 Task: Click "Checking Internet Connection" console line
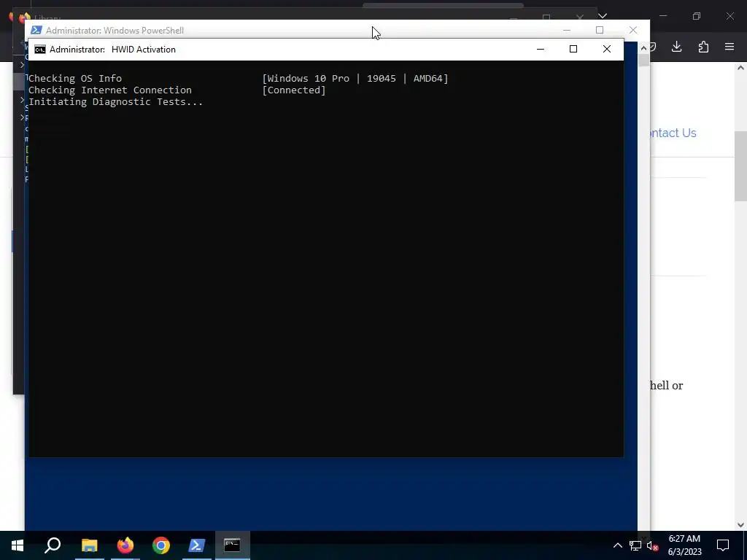pos(110,90)
